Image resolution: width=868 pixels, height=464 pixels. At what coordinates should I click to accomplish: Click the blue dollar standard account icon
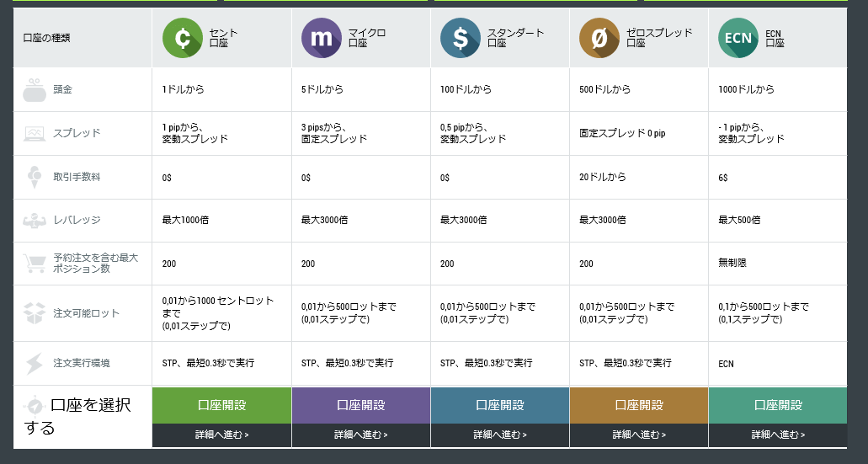click(461, 38)
